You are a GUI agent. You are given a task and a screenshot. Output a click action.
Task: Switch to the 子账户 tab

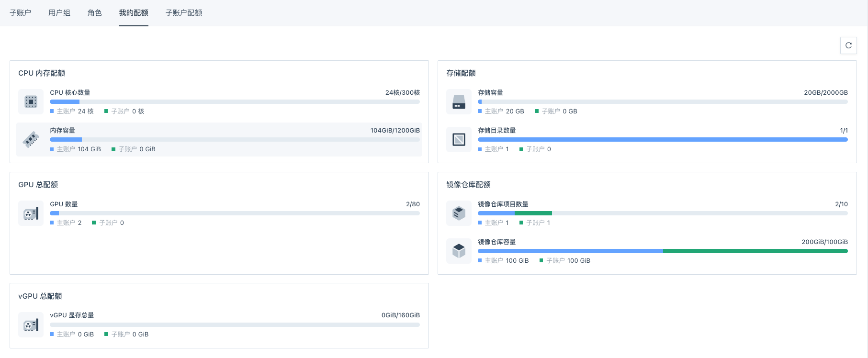(x=20, y=13)
